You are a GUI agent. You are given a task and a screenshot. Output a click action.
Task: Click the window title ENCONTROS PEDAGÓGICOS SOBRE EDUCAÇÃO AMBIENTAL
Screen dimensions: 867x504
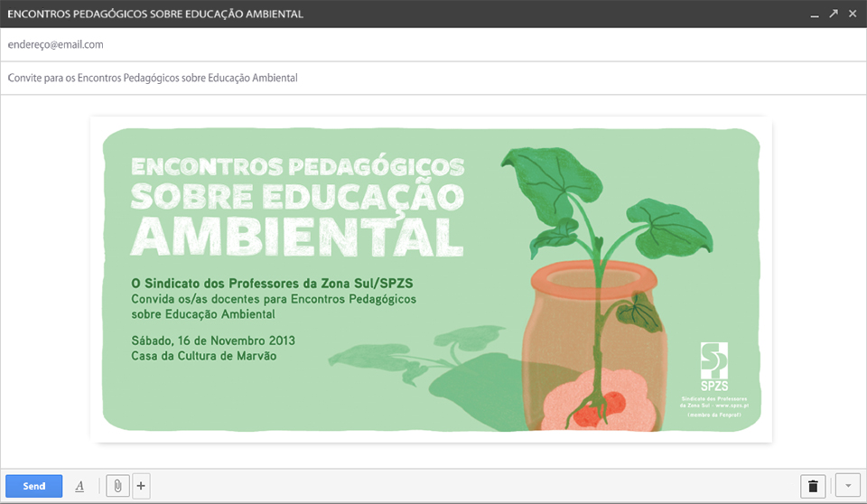click(x=155, y=14)
